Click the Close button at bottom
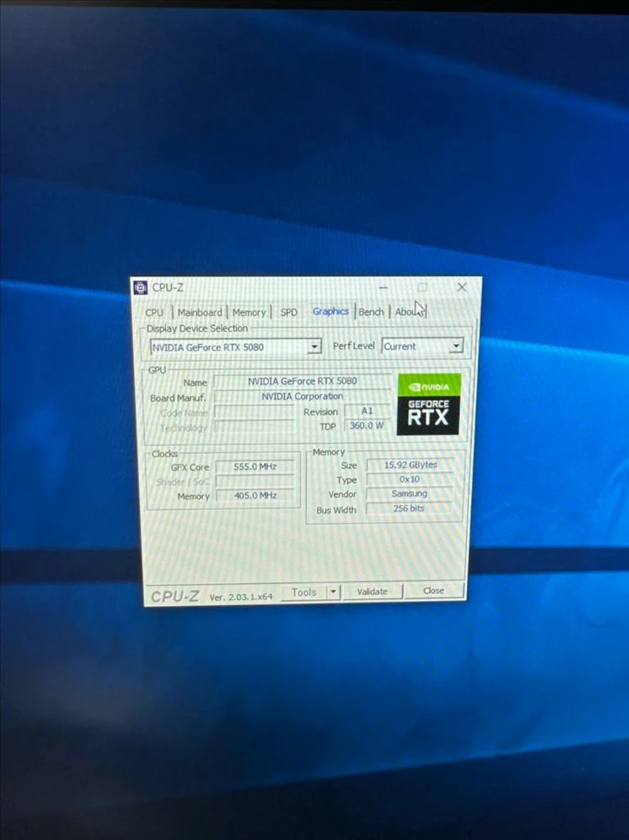 click(434, 591)
